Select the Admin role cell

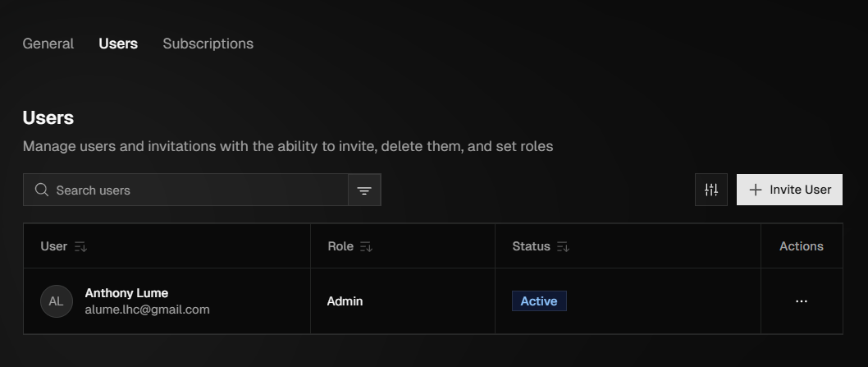click(345, 301)
